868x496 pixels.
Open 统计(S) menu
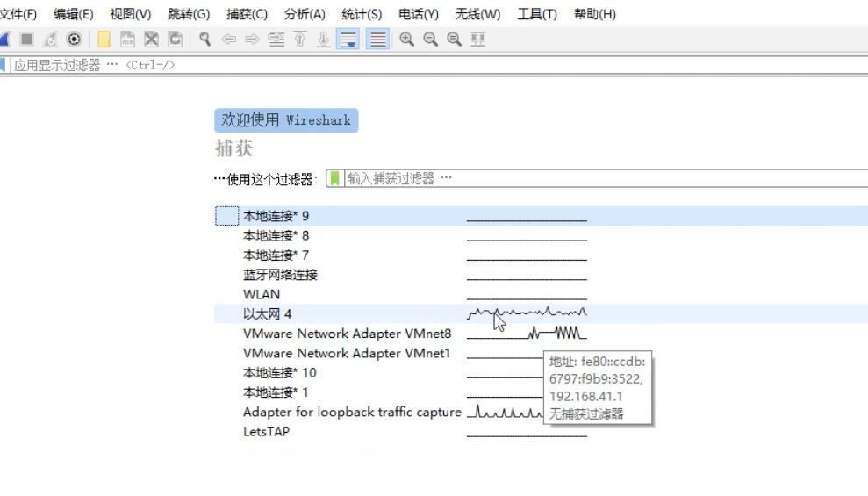tap(362, 14)
